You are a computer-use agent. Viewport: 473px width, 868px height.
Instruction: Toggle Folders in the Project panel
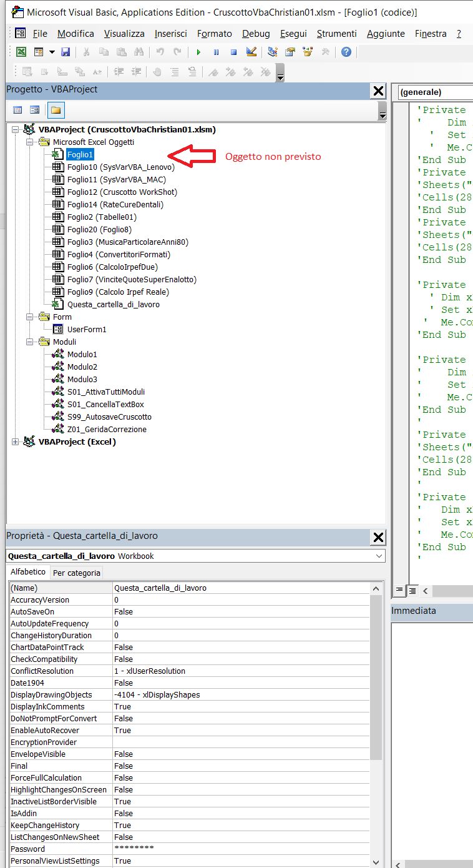tap(56, 110)
